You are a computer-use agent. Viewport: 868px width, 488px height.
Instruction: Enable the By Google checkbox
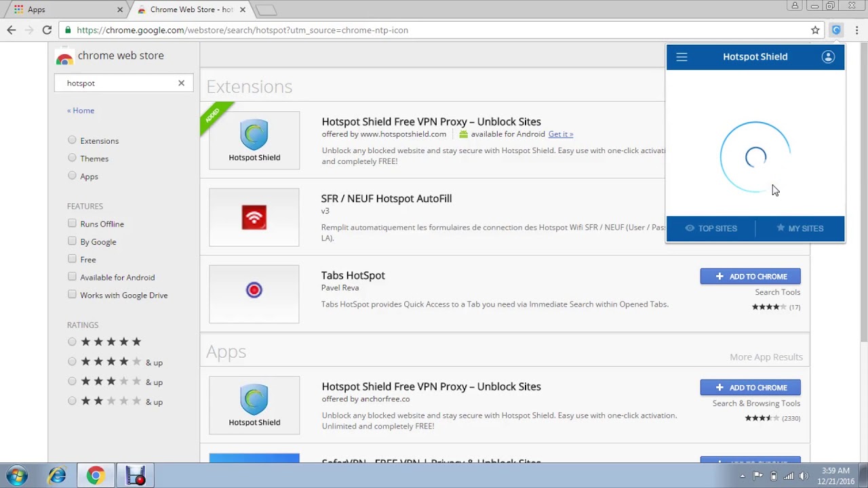point(72,241)
